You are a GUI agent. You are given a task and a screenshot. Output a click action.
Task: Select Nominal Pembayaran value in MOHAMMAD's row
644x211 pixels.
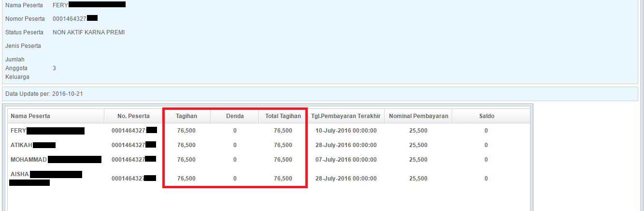coord(418,160)
